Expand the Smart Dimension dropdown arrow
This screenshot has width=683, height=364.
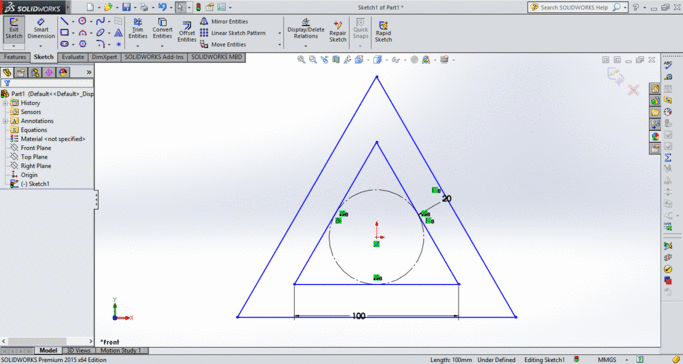tap(41, 46)
